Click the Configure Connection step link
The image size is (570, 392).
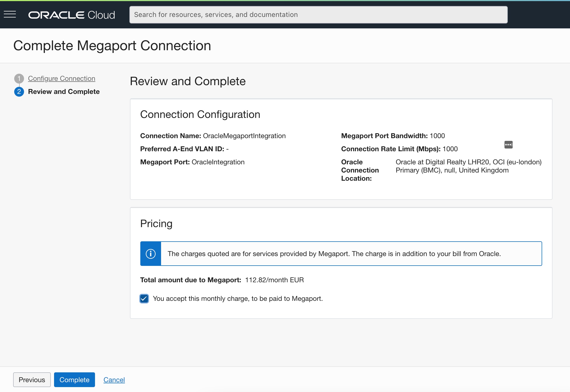pos(62,79)
